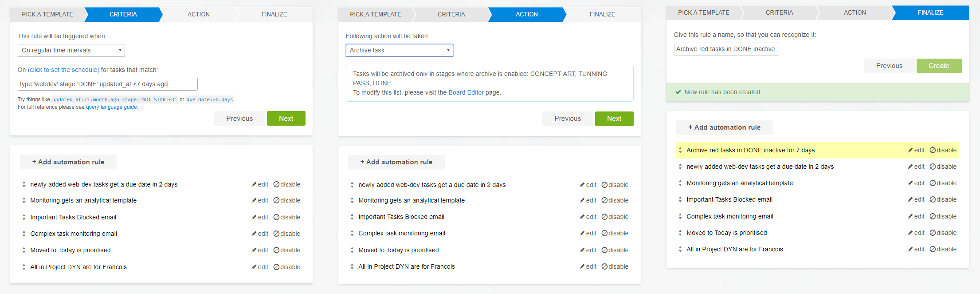The width and height of the screenshot is (980, 294).
Task: Click the pencil for 'Moved to Today' under the Finalize wizard
Action: click(x=910, y=233)
